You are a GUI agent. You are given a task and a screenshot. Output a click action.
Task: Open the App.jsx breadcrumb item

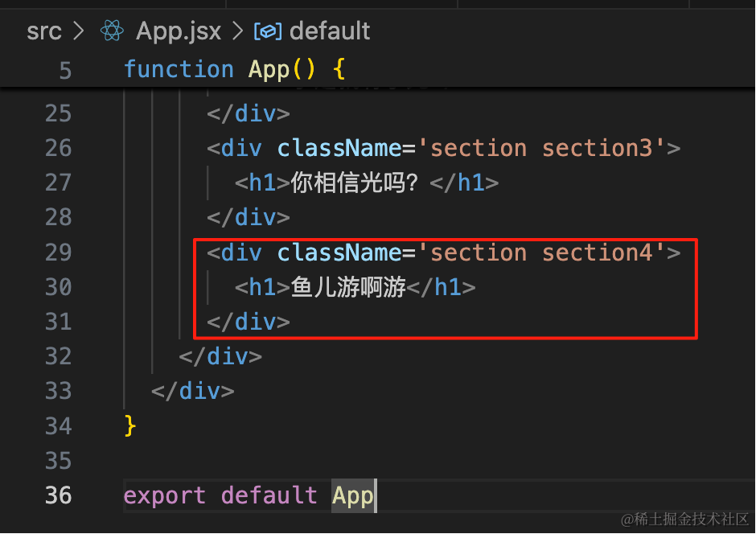click(179, 32)
